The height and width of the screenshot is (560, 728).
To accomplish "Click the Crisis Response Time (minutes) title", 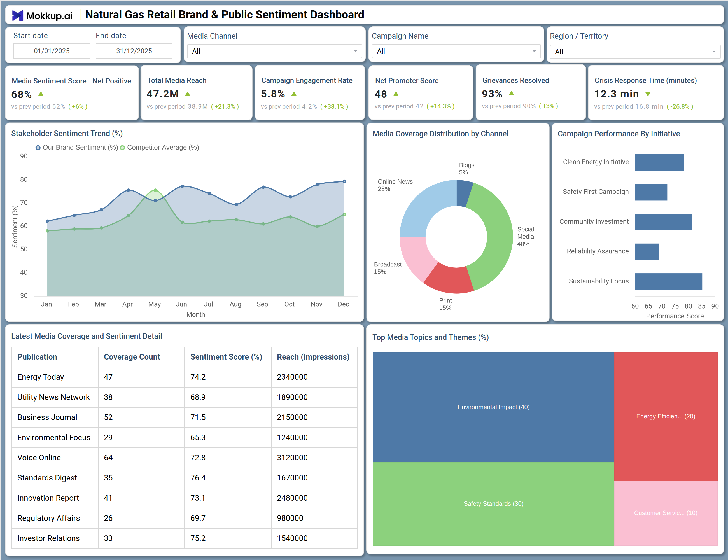I will [x=646, y=80].
